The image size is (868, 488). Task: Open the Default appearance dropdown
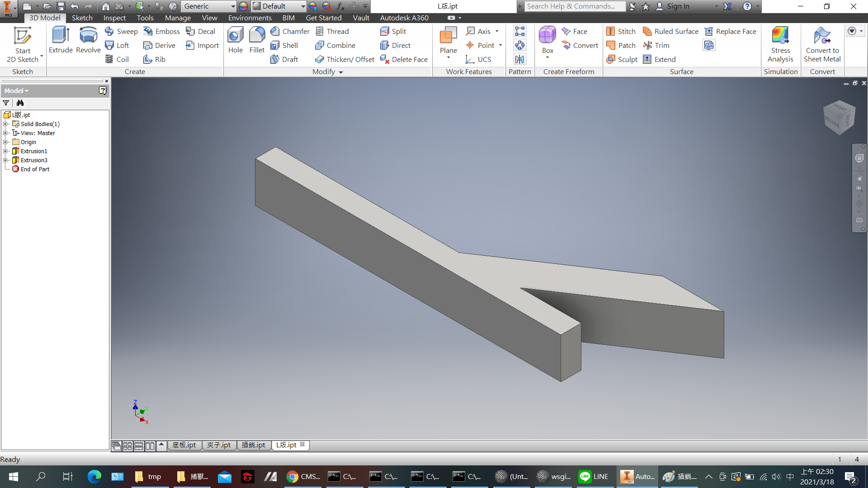point(302,6)
